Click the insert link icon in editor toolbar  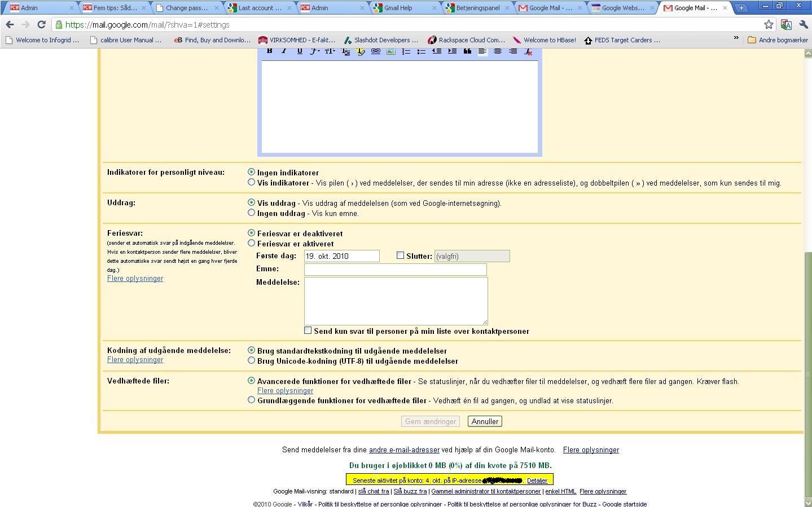click(375, 51)
